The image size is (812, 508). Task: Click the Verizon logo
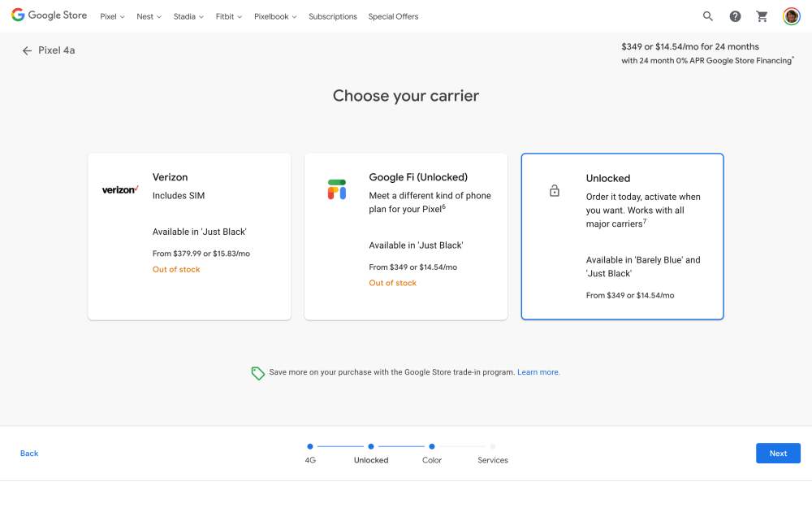pos(120,189)
